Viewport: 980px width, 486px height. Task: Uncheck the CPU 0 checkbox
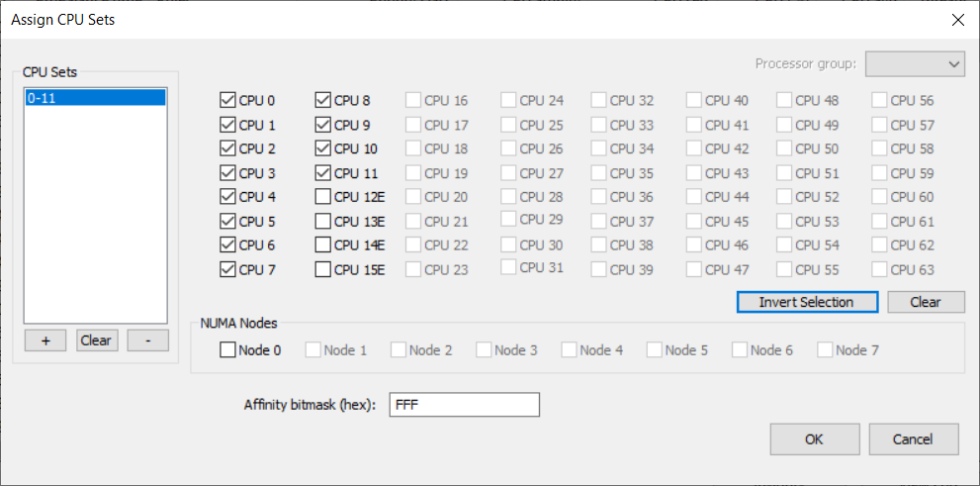228,100
